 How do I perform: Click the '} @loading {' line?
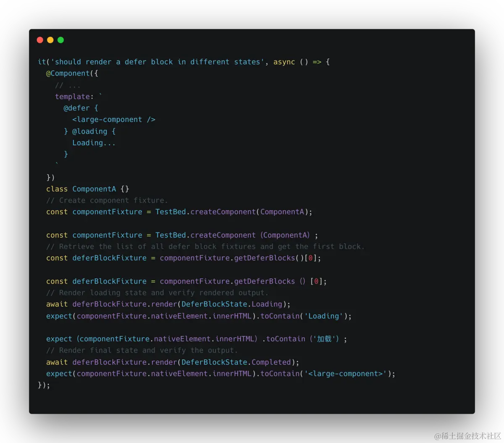[x=89, y=131]
